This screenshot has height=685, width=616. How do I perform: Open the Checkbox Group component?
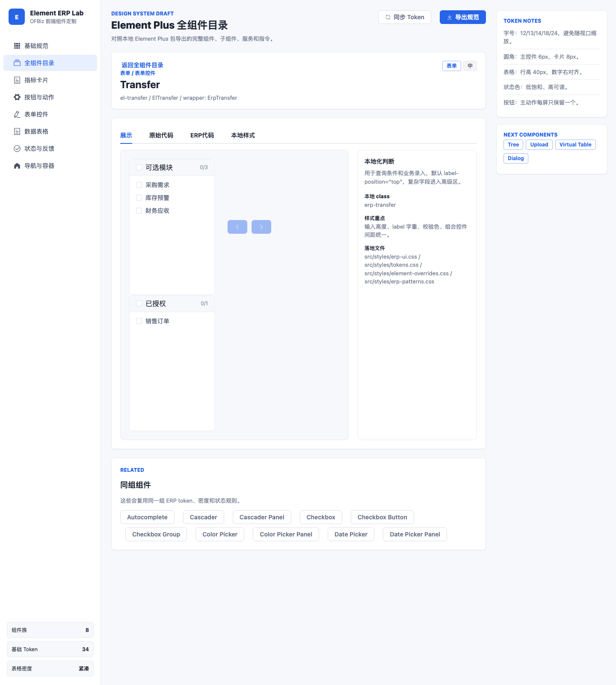(x=156, y=534)
